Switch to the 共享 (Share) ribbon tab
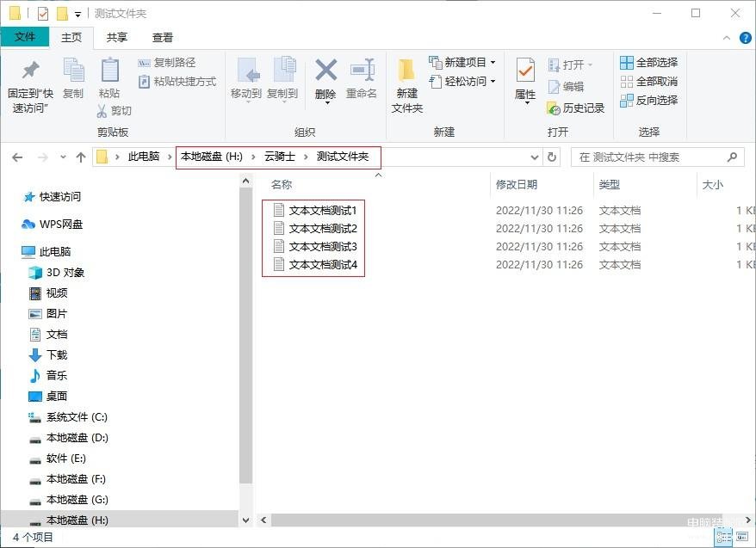 (117, 37)
